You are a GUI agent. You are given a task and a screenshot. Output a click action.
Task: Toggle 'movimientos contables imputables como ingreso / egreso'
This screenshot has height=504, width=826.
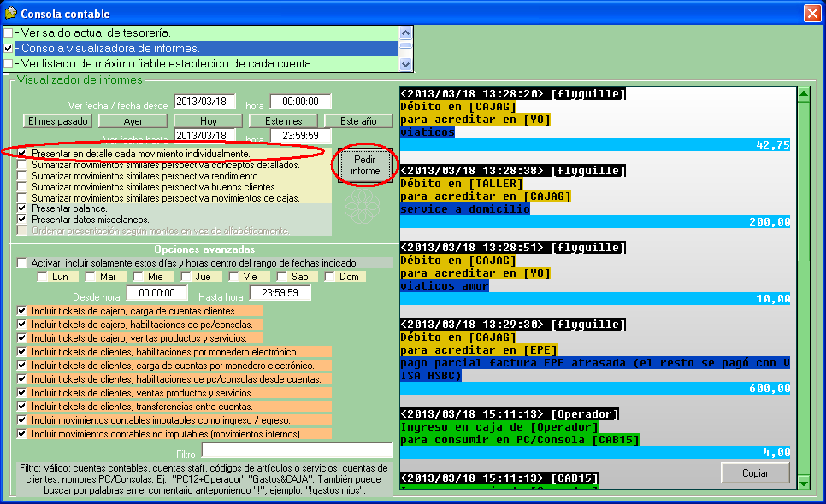tap(21, 419)
